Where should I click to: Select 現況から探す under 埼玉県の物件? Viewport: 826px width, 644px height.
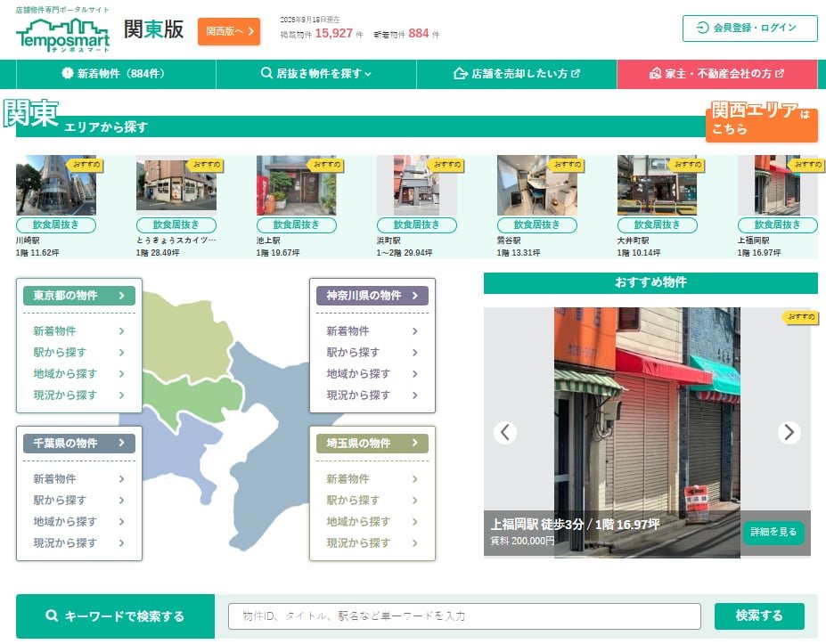tap(372, 542)
